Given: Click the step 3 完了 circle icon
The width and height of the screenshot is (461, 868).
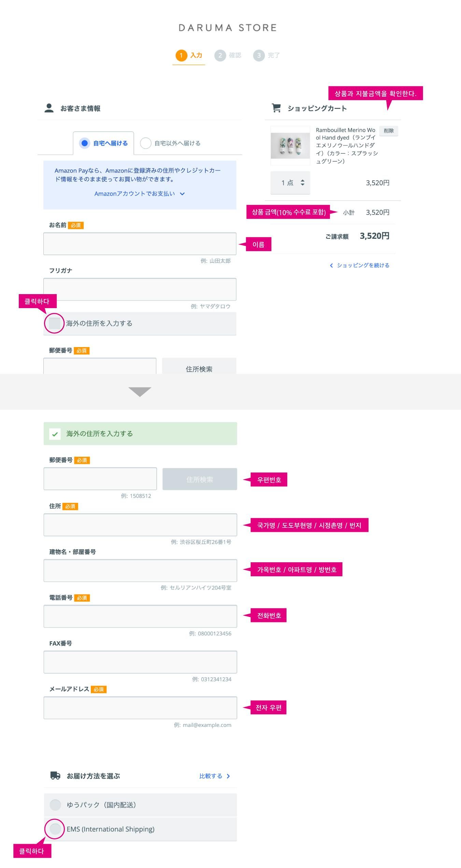Looking at the screenshot, I should [x=259, y=55].
